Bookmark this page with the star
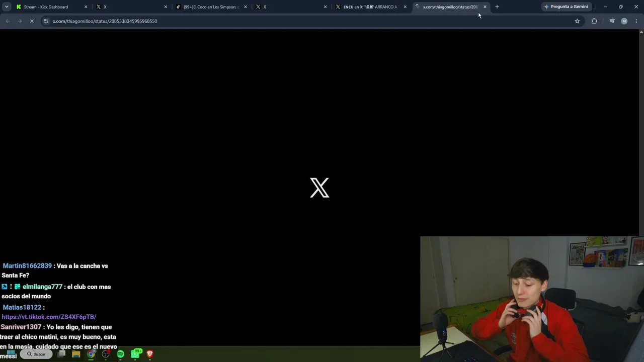The width and height of the screenshot is (644, 362). point(577,21)
